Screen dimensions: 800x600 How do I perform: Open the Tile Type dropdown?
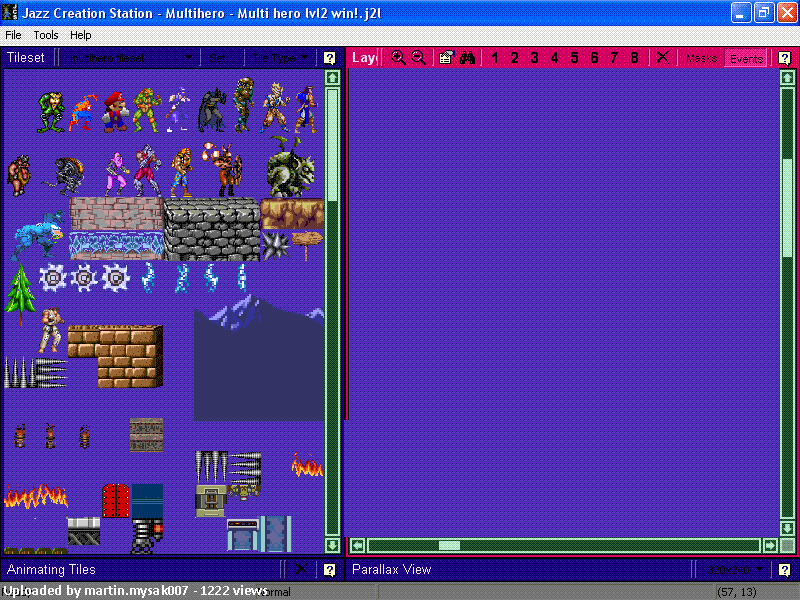click(x=280, y=58)
